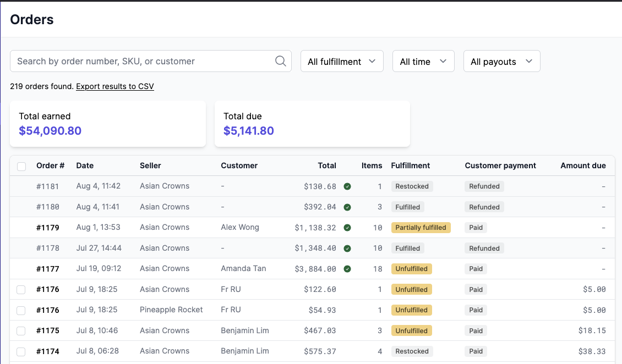Check the checkbox for order #1175
Screen dimensions: 622x364
coord(21,330)
